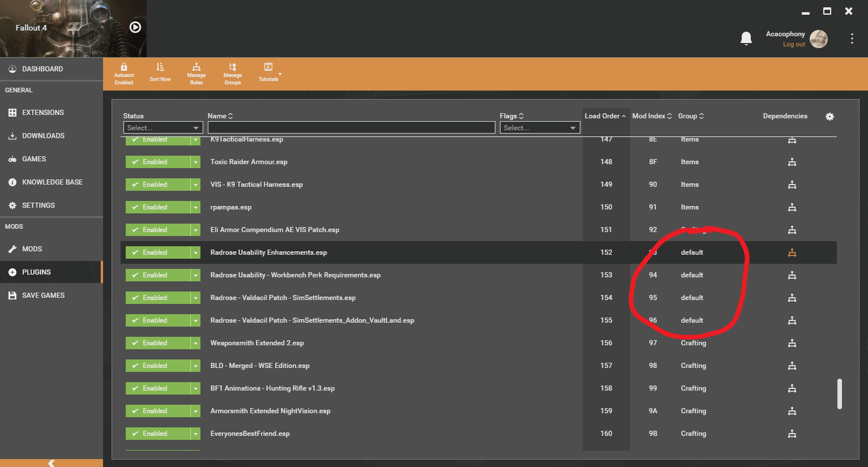Toggle Enabled for VIS - K9 Tactical Harness.esp
Viewport: 868px width, 467px height.
point(158,185)
